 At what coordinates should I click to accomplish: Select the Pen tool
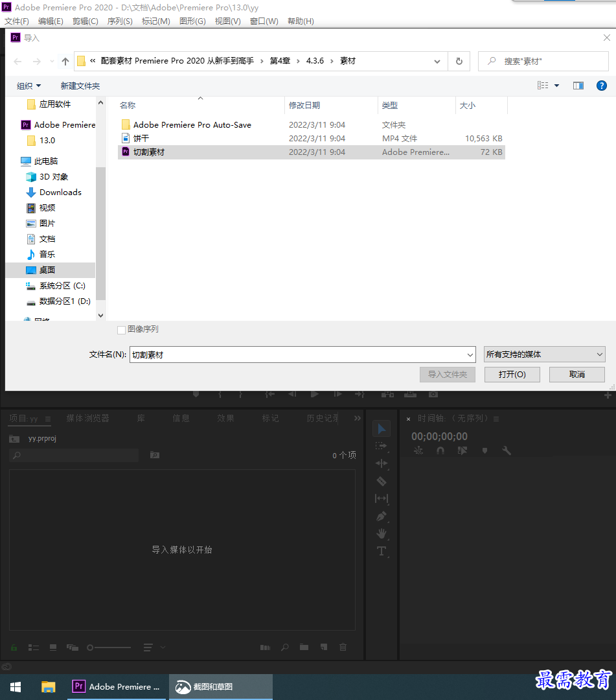pyautogui.click(x=382, y=517)
